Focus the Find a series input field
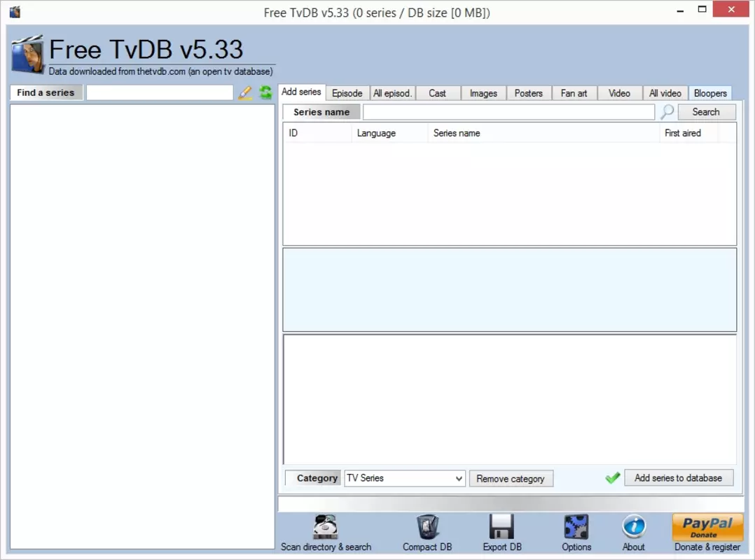 [x=160, y=92]
